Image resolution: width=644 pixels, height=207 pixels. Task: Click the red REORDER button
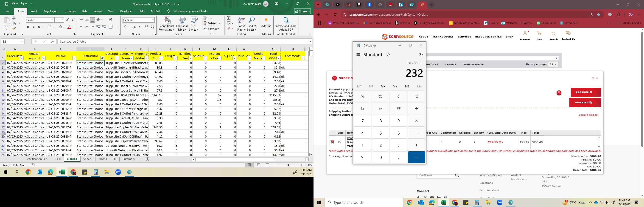click(586, 92)
